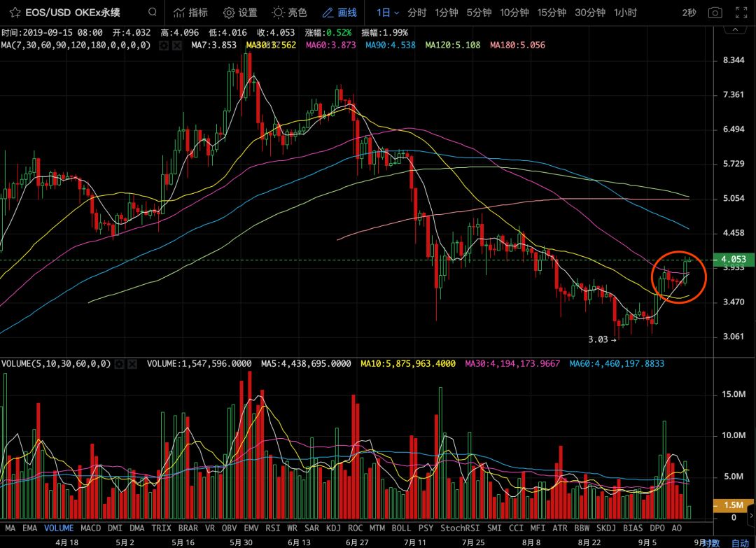Viewport: 756px width, 548px height.
Task: Select the MTM indicator tab
Action: 377,528
